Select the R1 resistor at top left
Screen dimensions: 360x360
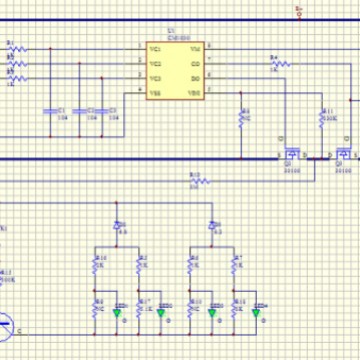click(x=17, y=49)
